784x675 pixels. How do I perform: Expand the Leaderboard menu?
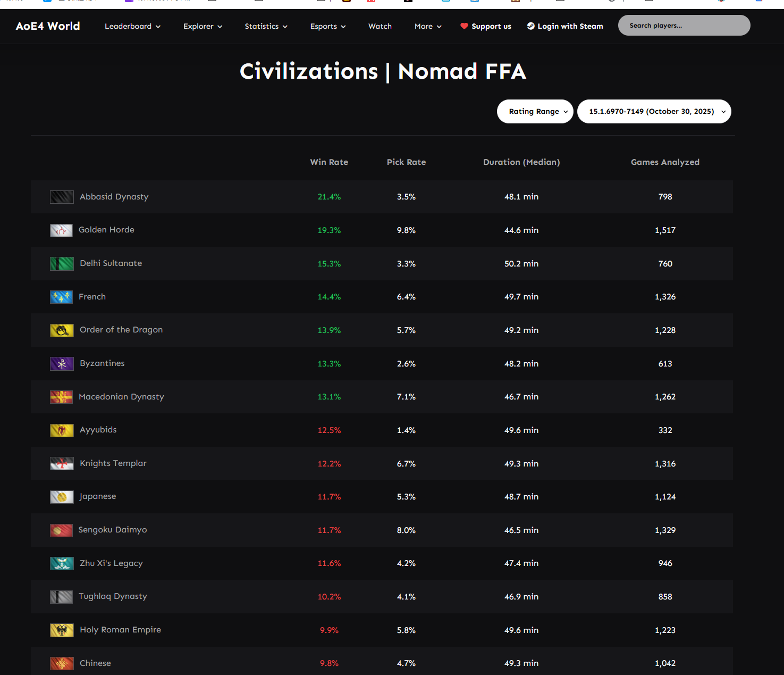132,26
